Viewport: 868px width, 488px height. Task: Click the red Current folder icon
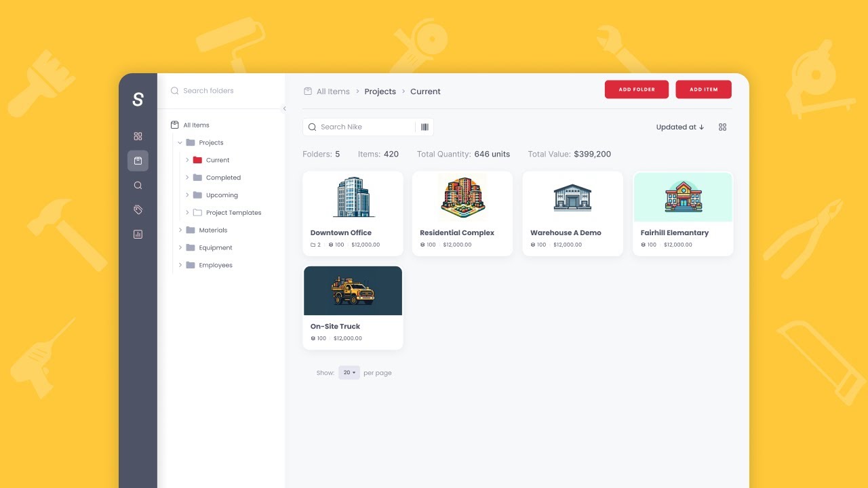click(197, 160)
